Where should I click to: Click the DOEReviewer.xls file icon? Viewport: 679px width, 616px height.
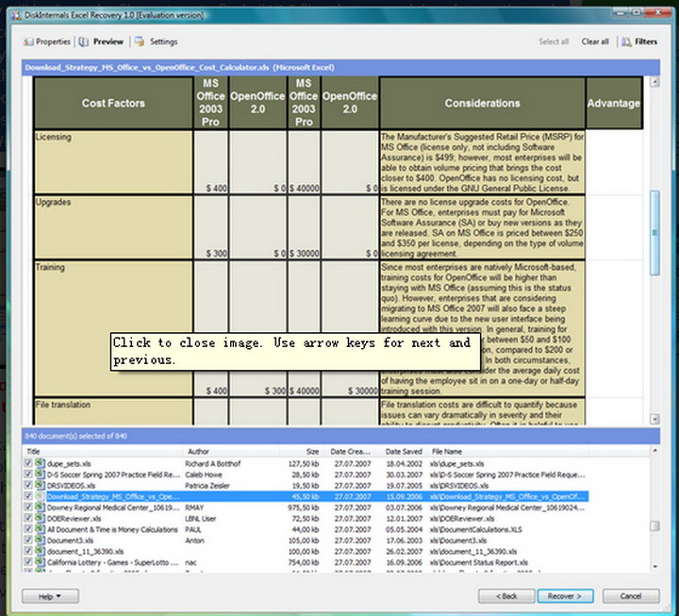point(41,519)
